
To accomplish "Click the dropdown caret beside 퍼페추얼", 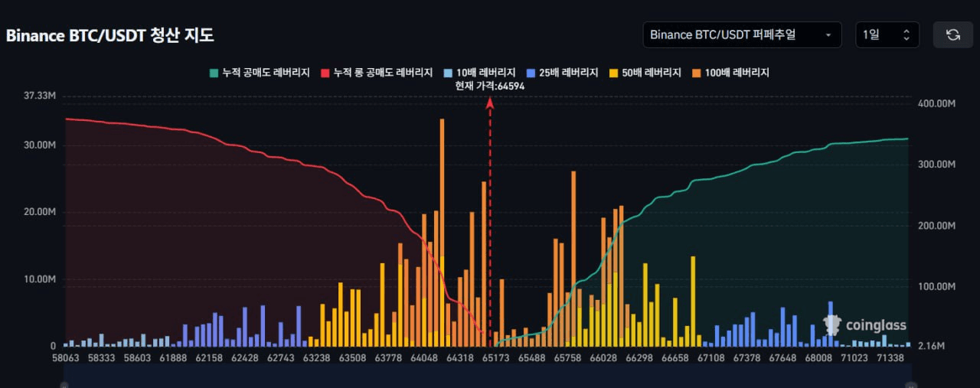I will point(828,35).
